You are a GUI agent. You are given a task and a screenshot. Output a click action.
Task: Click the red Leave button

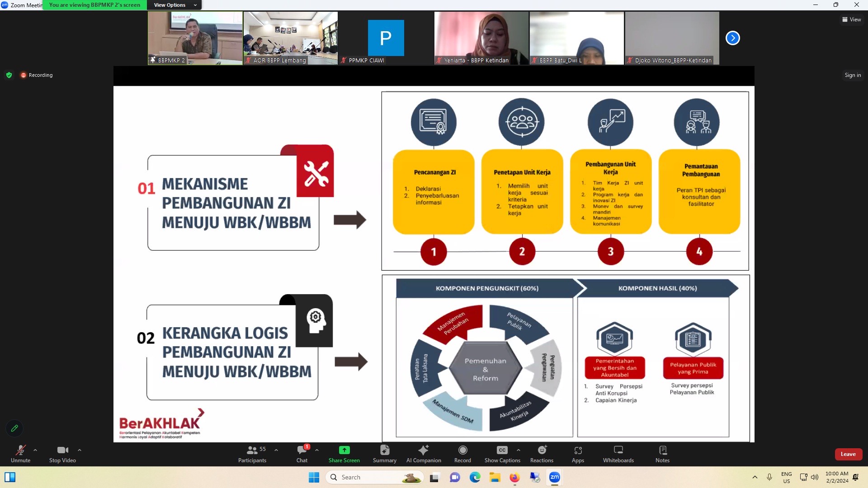848,454
